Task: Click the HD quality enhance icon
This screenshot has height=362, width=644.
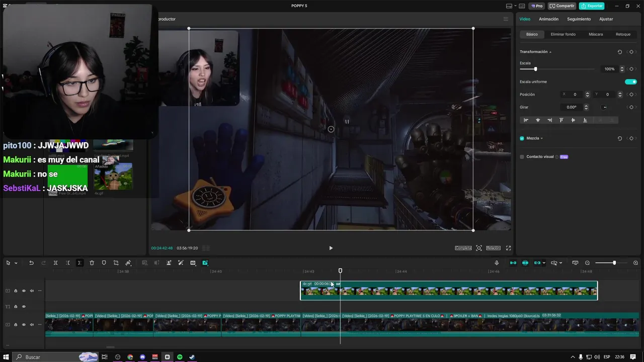Action: [x=193, y=263]
